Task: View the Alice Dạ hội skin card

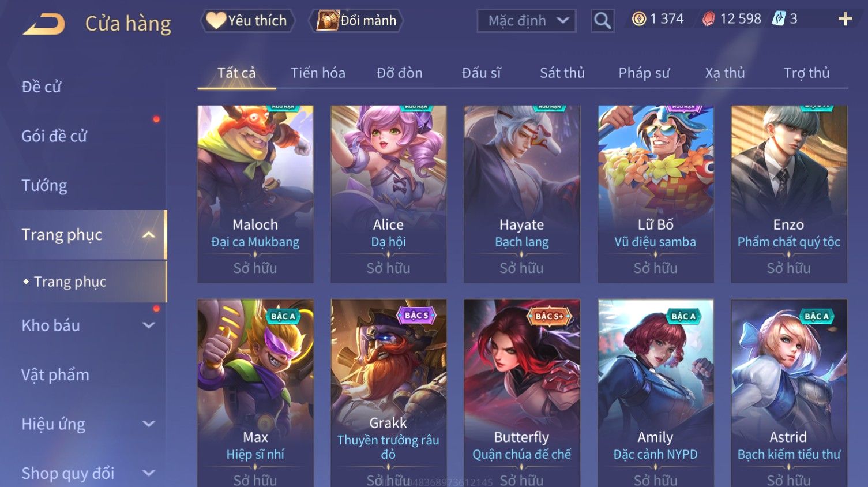Action: click(x=388, y=194)
